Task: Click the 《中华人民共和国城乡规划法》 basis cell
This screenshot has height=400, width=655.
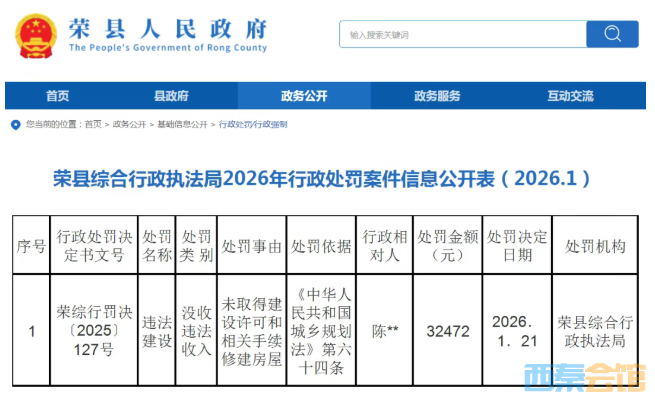Action: coord(322,330)
